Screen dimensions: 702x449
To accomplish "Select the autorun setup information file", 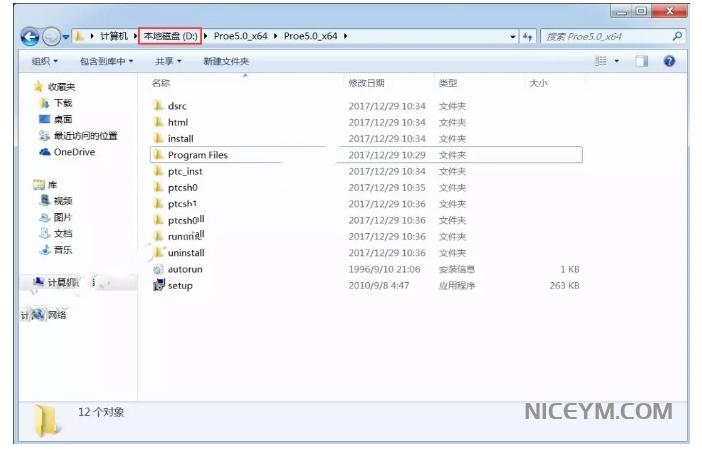I will pos(184,270).
